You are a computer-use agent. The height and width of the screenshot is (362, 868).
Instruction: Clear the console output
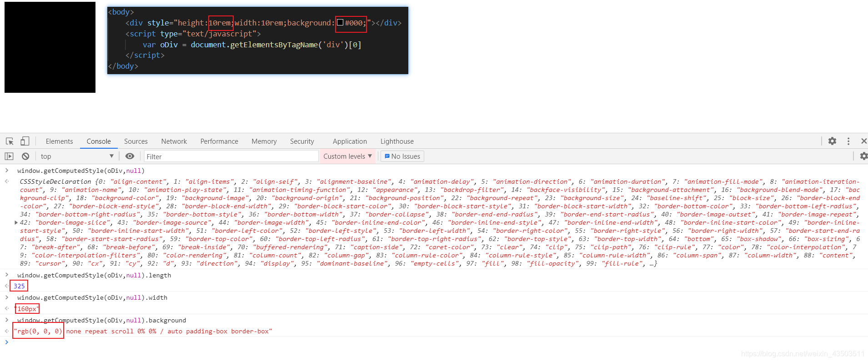tap(25, 156)
